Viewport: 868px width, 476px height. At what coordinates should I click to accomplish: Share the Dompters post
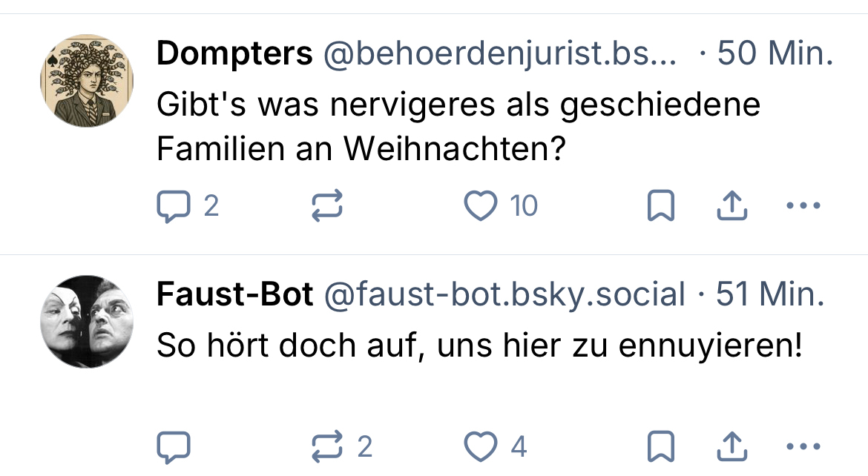(731, 206)
